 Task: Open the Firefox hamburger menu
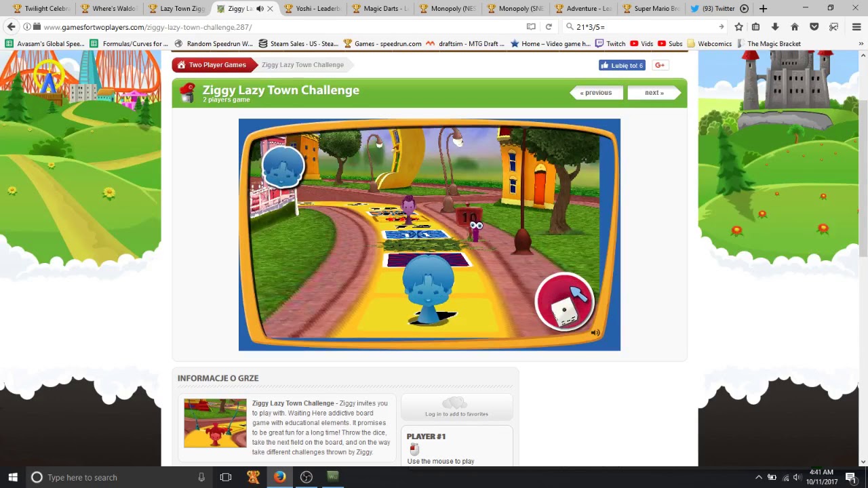(x=856, y=27)
